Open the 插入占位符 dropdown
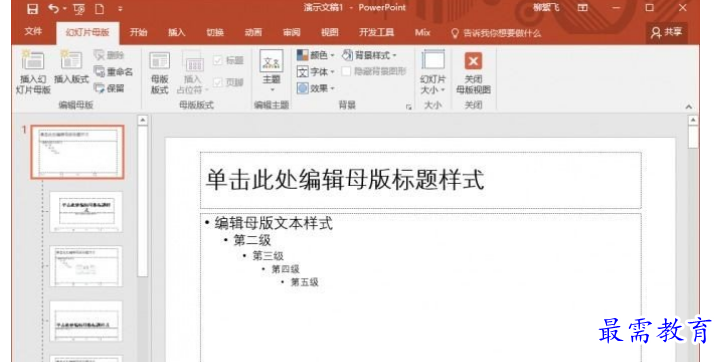The width and height of the screenshot is (720, 362). 193,73
